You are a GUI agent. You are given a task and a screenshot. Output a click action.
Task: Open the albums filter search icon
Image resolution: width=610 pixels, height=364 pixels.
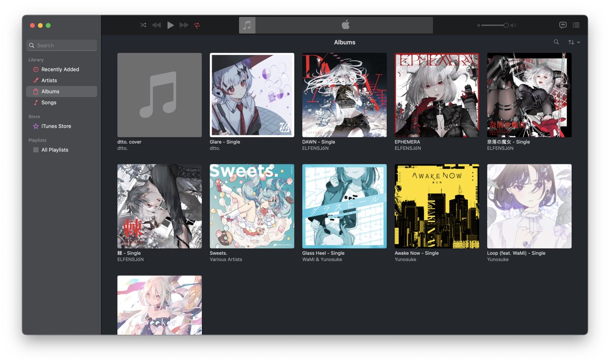click(x=556, y=42)
